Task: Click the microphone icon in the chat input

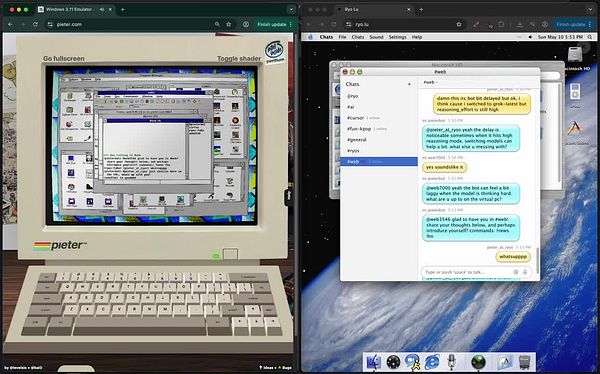Action: pos(525,272)
